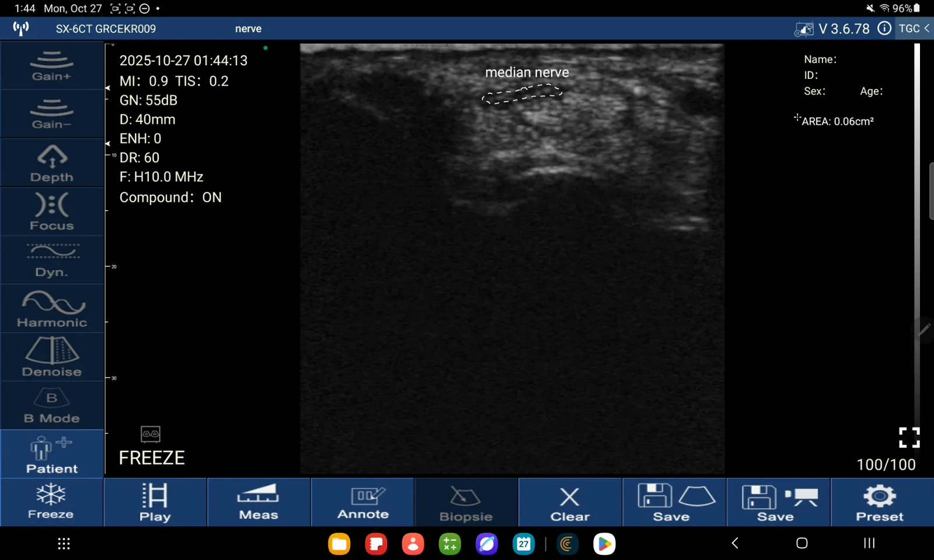The width and height of the screenshot is (934, 560).
Task: Change the Focus setting
Action: (52, 211)
